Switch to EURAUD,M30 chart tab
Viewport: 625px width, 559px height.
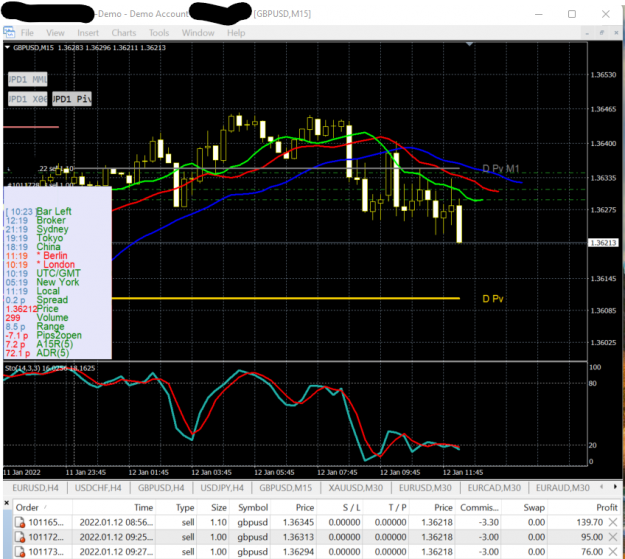563,488
